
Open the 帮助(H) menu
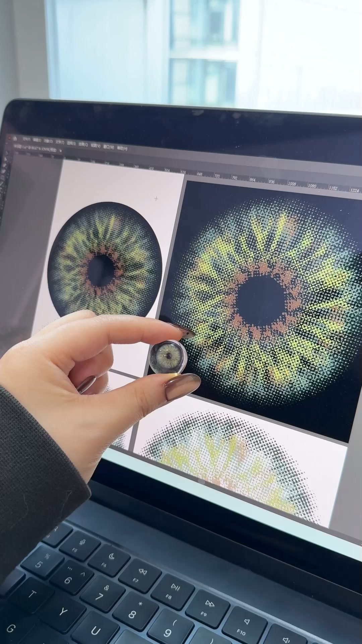[122, 149]
